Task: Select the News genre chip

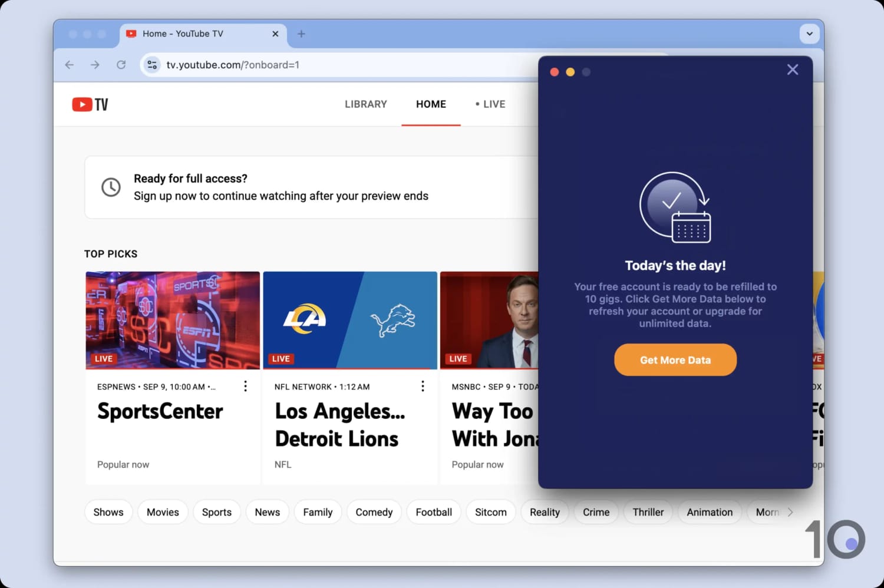Action: (268, 512)
